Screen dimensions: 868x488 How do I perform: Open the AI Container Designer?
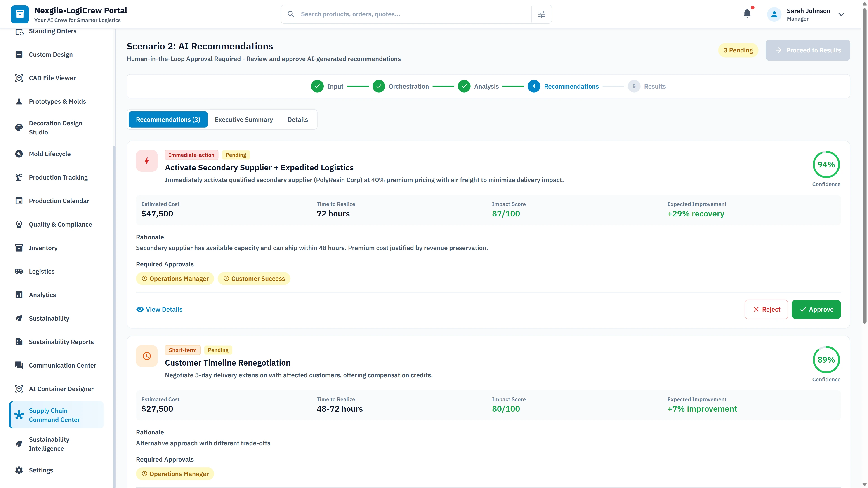coord(19,389)
